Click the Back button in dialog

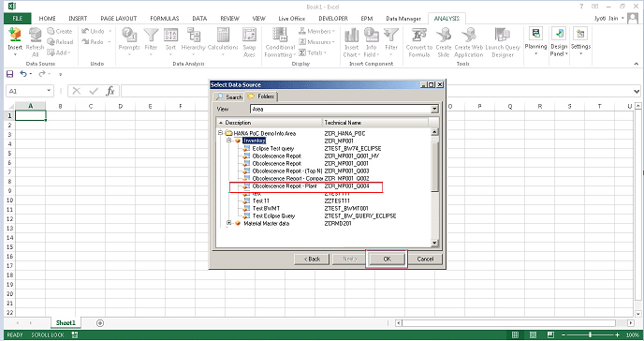(x=312, y=259)
